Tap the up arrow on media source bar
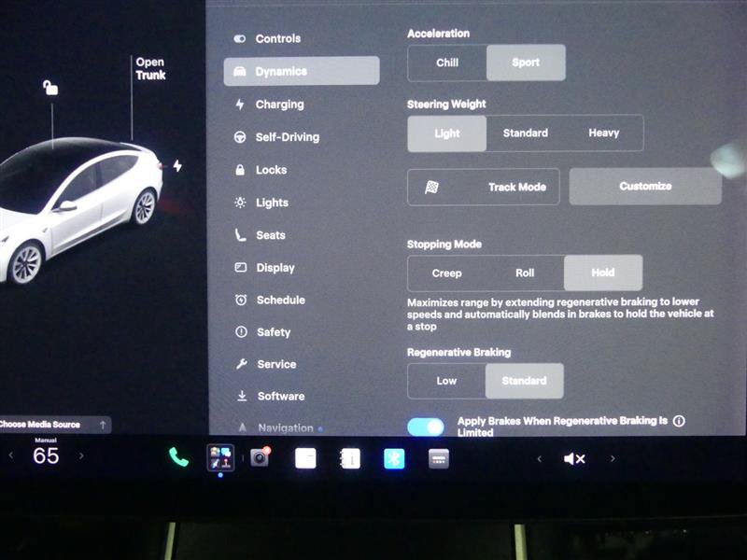The height and width of the screenshot is (560, 747). tap(103, 425)
